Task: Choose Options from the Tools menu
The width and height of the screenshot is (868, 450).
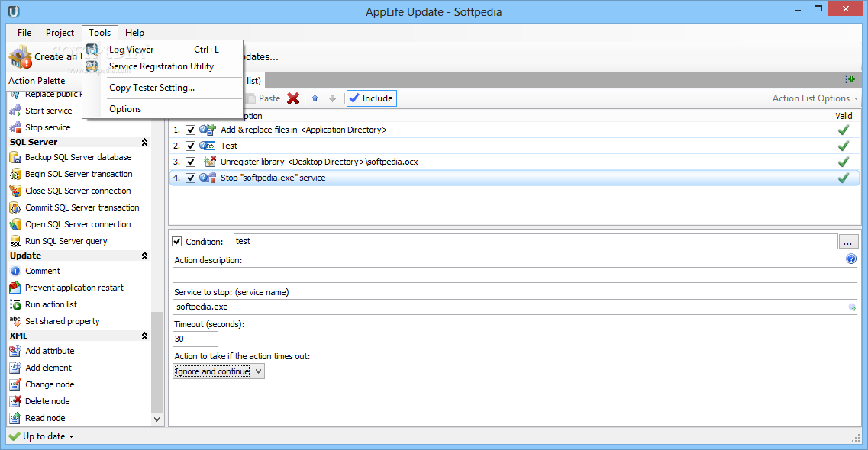Action: 163,109
